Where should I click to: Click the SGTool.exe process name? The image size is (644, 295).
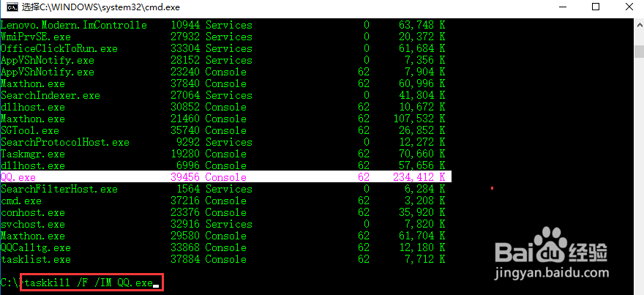[29, 130]
